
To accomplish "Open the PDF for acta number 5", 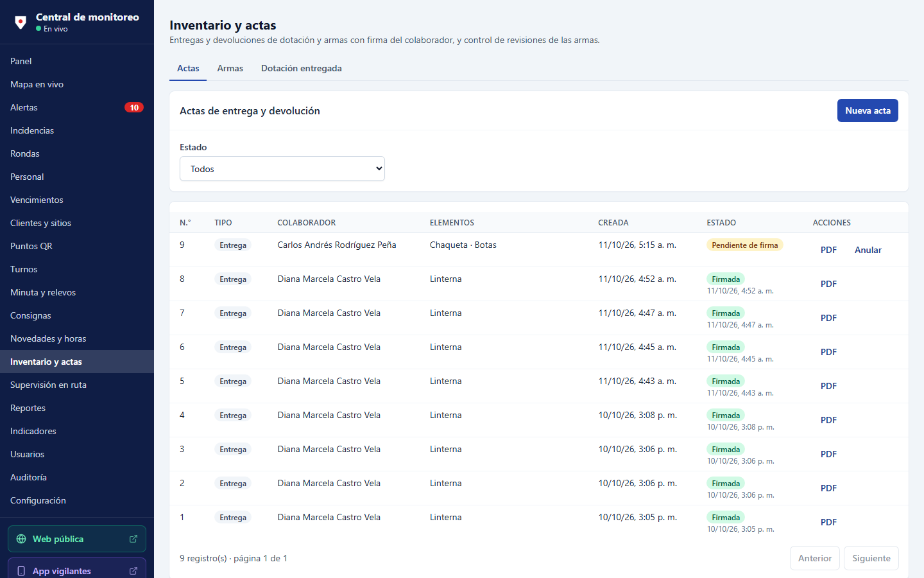I will click(828, 386).
